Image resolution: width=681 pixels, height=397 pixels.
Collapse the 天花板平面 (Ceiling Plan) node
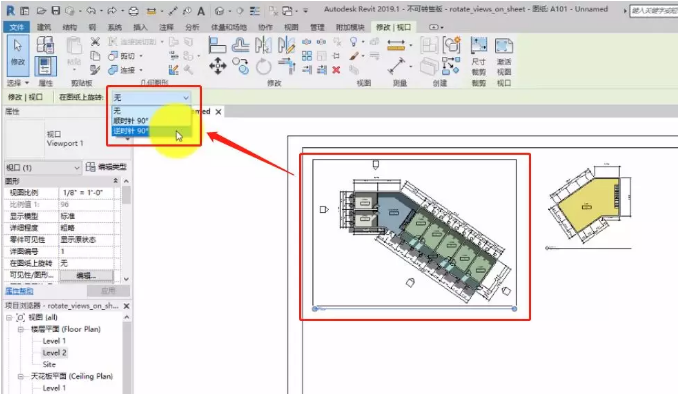(20, 376)
